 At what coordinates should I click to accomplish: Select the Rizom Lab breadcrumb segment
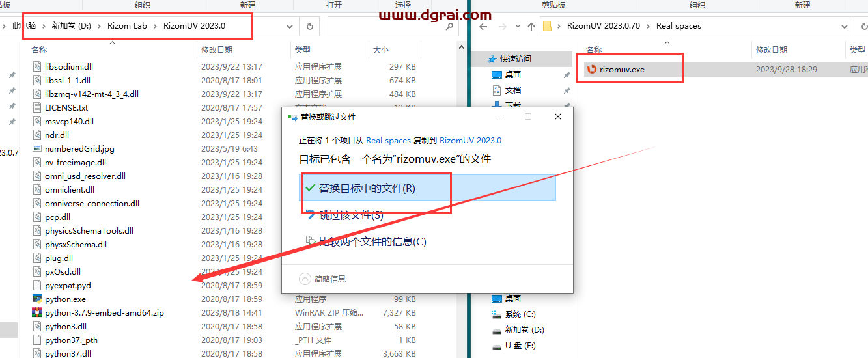tap(127, 26)
